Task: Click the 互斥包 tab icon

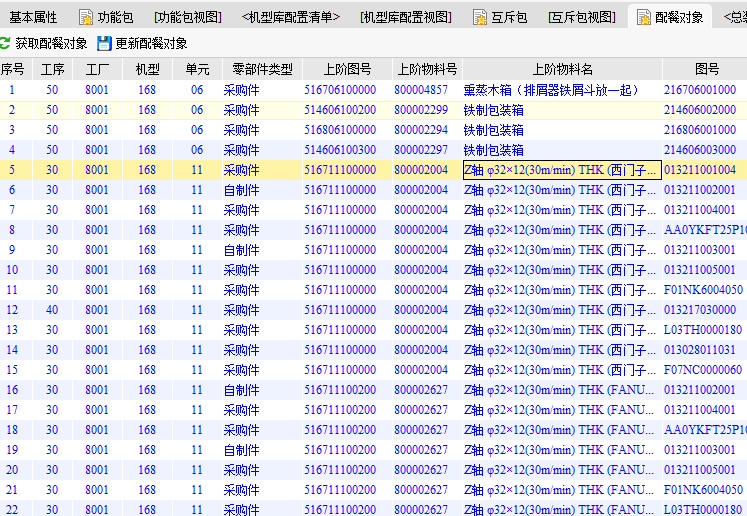Action: 480,18
